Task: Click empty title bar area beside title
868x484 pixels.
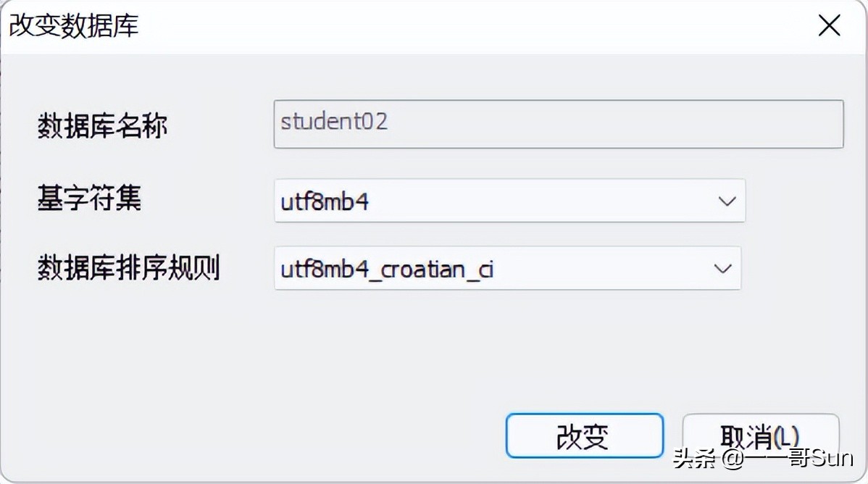Action: [x=471, y=26]
